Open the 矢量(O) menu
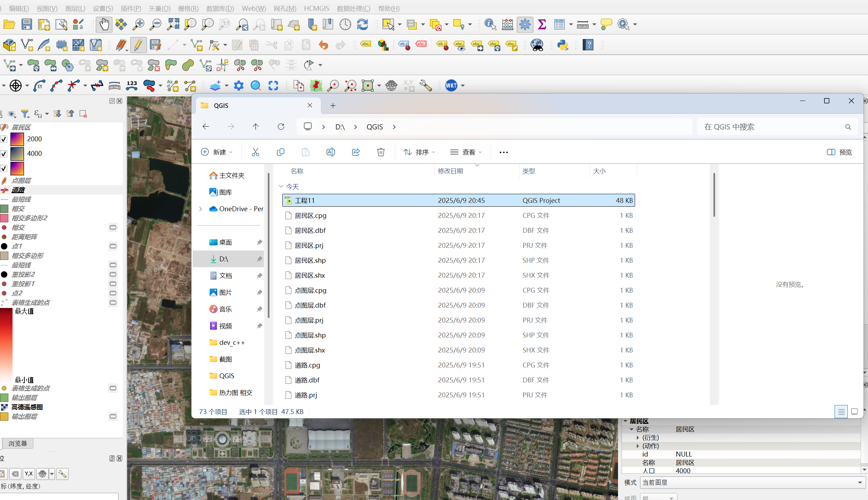Image resolution: width=868 pixels, height=500 pixels. (159, 8)
